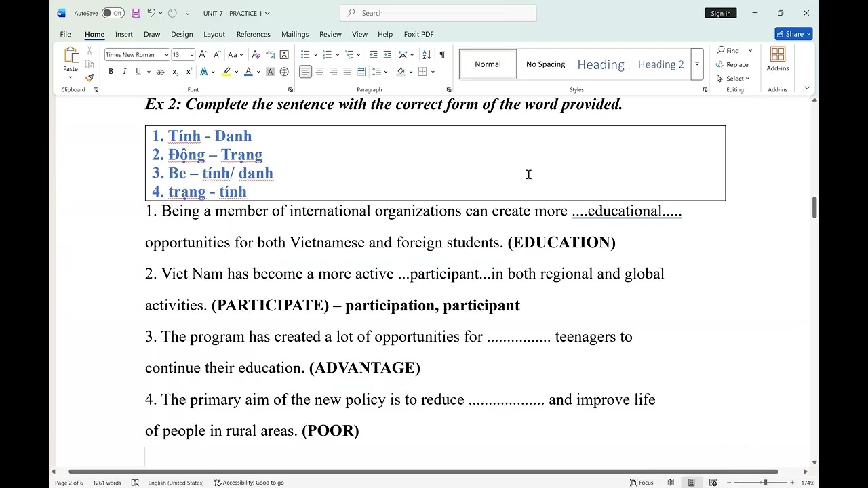Click the enclose characters icon

284,72
